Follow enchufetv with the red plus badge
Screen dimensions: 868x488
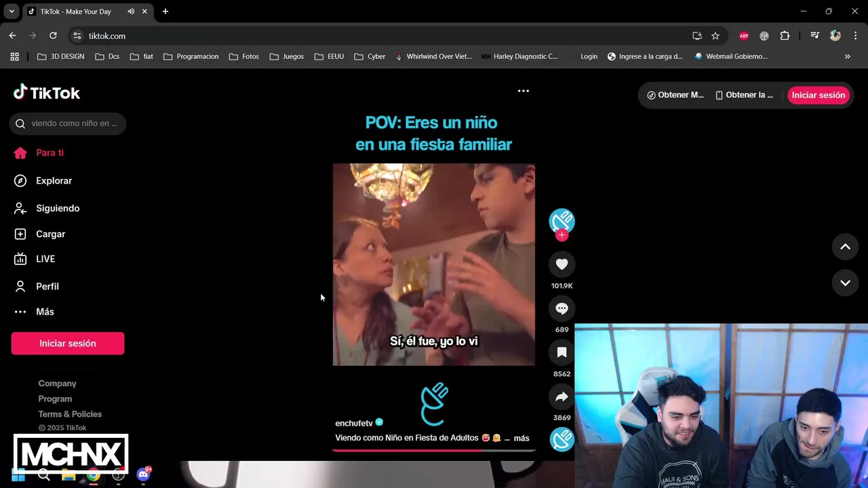click(x=561, y=235)
